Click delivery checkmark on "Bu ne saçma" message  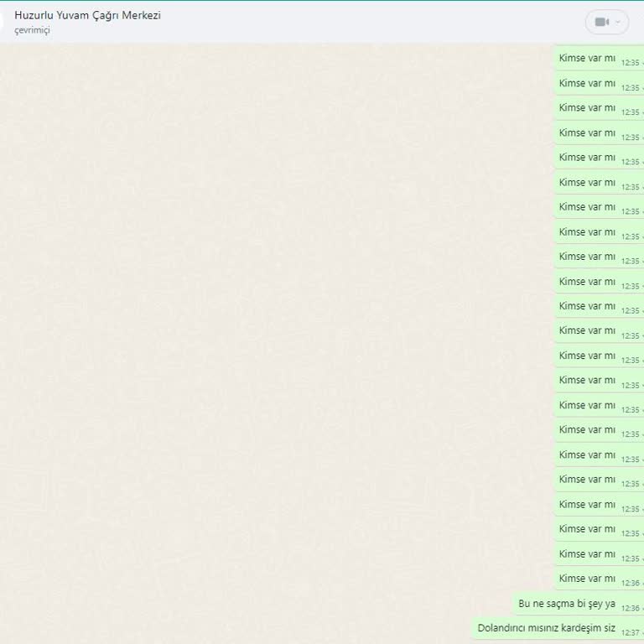[x=641, y=608]
